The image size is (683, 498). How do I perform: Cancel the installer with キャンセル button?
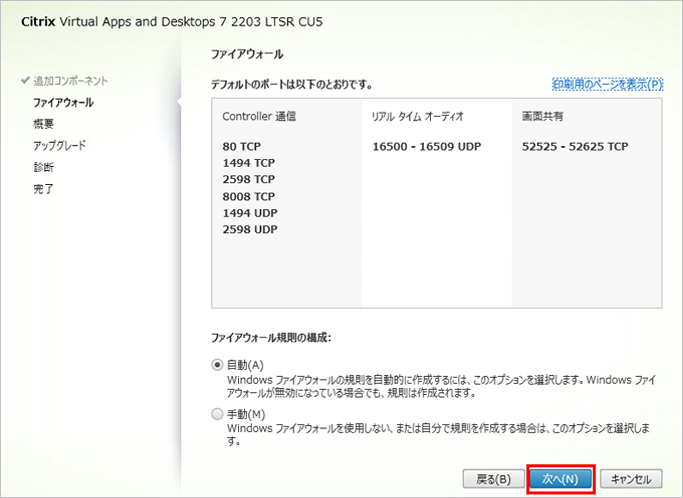pos(631,479)
